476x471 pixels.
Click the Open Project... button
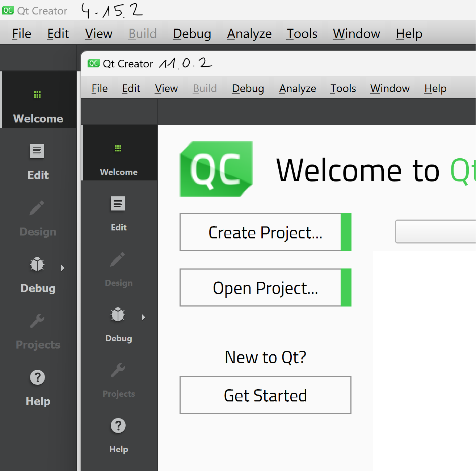(265, 288)
